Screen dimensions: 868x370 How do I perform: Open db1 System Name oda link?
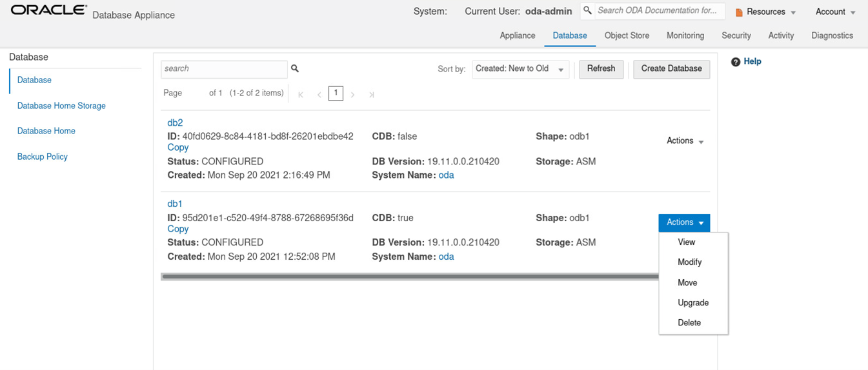point(446,257)
